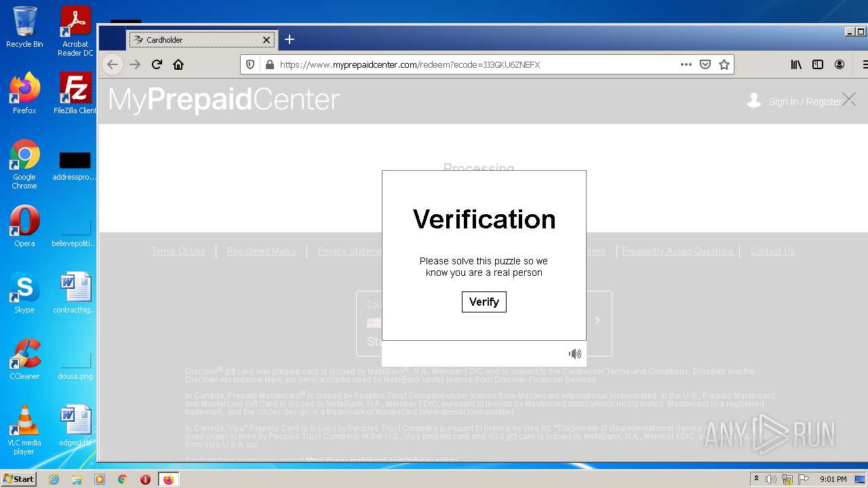Image resolution: width=868 pixels, height=488 pixels.
Task: Select the dousa.png desktop file
Action: pos(75,366)
